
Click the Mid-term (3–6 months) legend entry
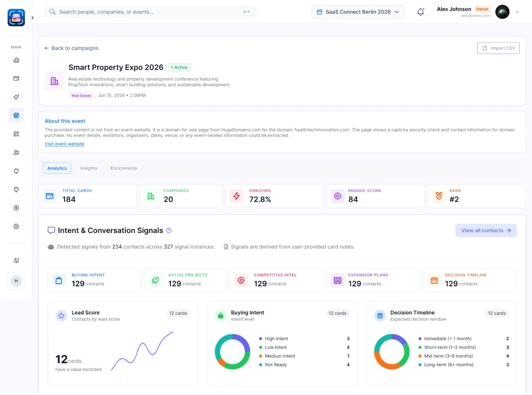coord(464,356)
